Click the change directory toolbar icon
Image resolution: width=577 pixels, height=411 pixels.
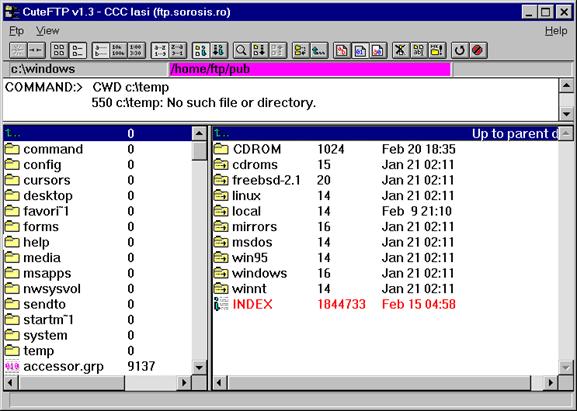pos(301,50)
